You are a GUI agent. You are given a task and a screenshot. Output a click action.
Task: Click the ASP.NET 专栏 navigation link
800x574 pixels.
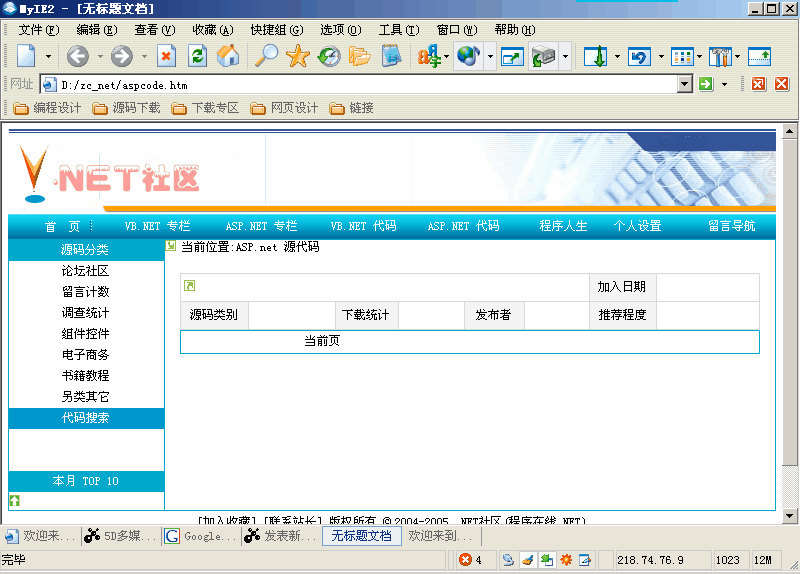(261, 226)
